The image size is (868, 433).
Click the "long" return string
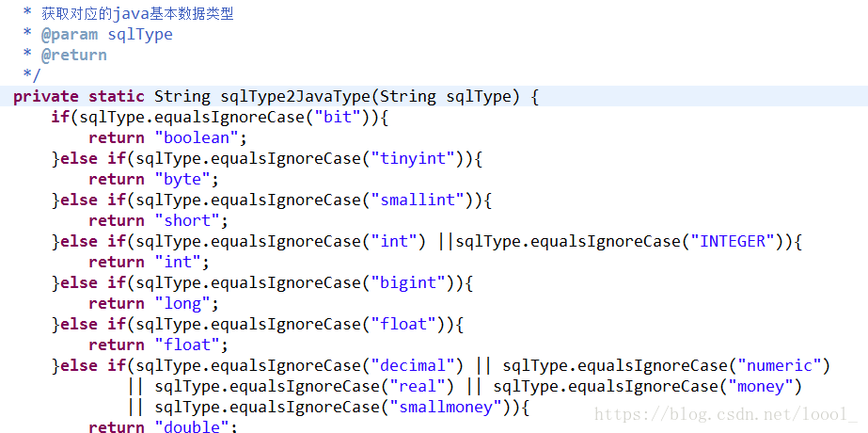pos(182,303)
